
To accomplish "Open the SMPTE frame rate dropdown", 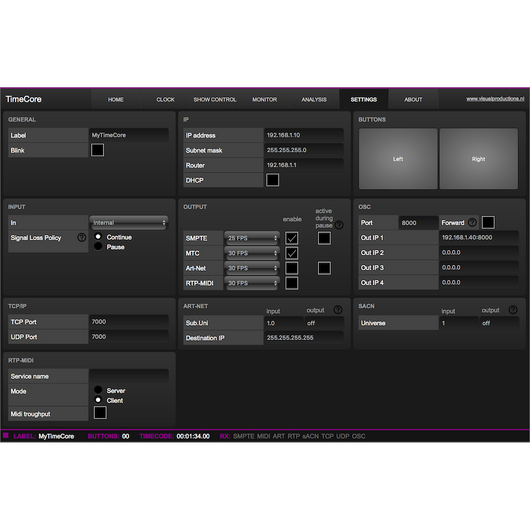I will [252, 238].
